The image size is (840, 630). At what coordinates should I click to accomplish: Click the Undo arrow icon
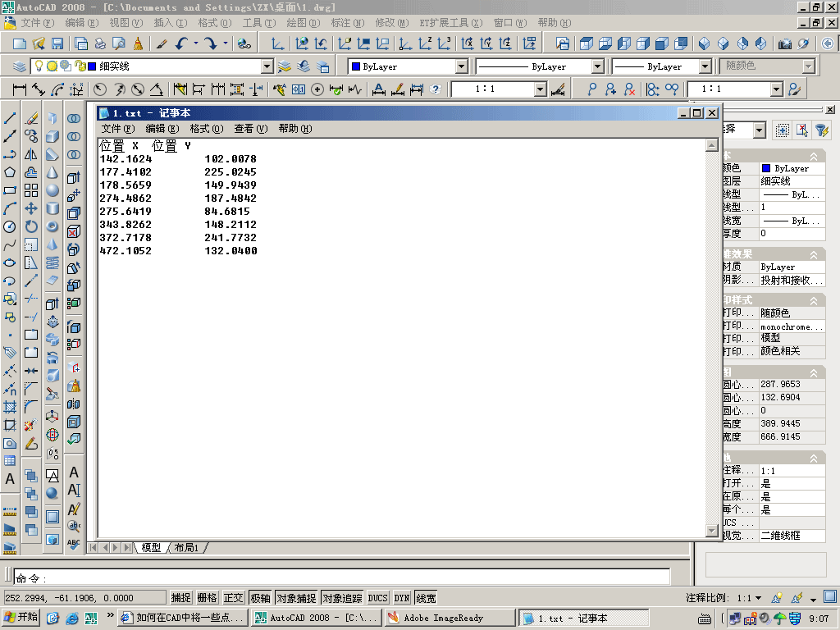181,44
